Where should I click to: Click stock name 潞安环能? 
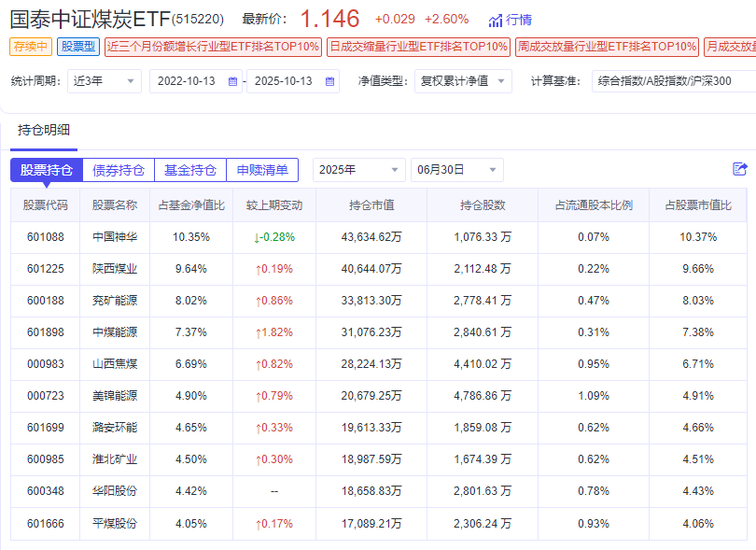(x=115, y=428)
